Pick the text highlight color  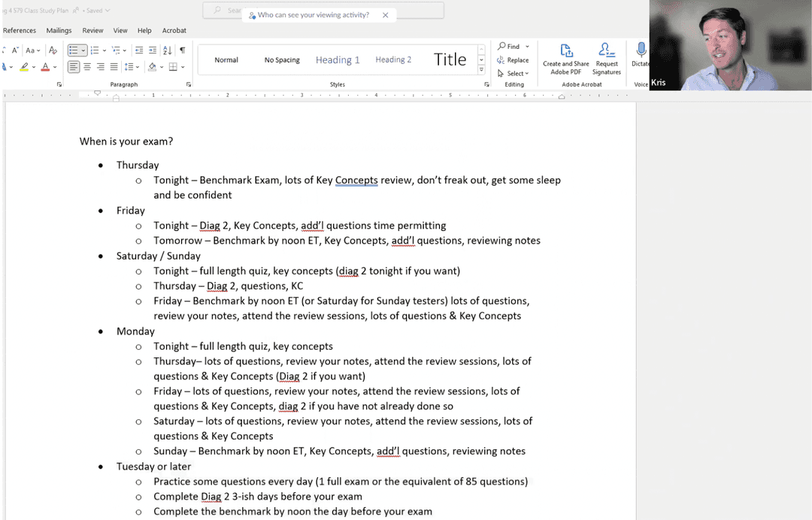coord(25,67)
